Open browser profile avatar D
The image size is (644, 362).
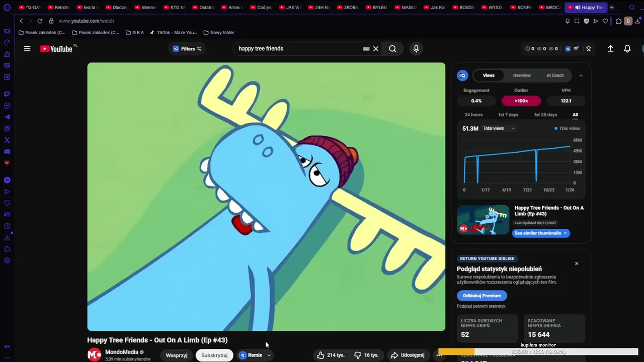628,21
